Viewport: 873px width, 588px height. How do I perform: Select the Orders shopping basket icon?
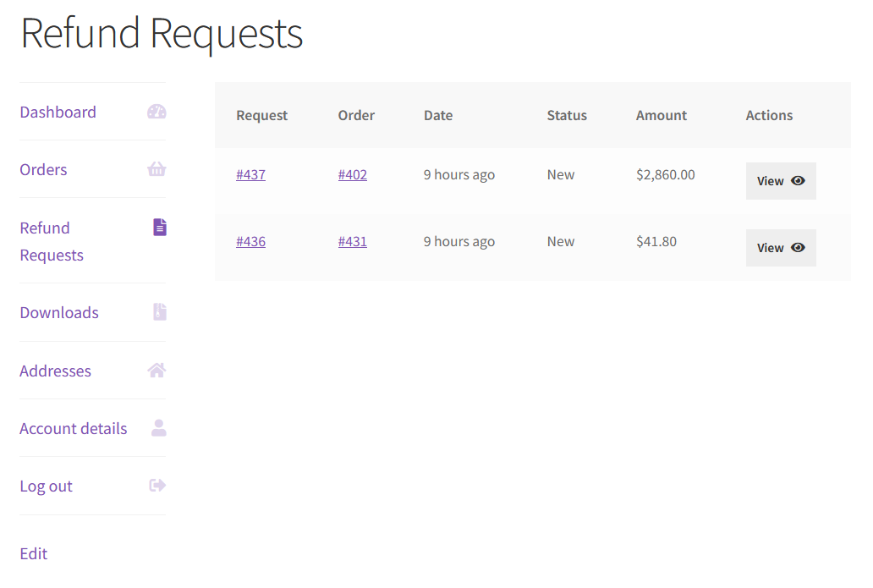tap(156, 169)
